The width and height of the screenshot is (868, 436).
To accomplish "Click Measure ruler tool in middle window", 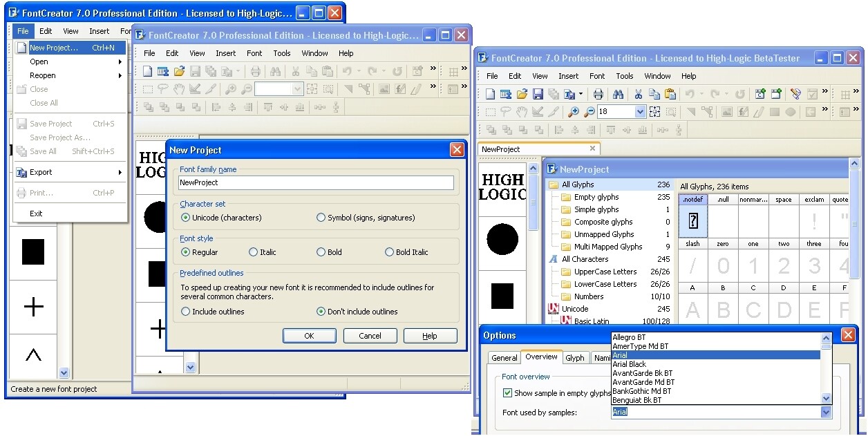I will (x=195, y=88).
